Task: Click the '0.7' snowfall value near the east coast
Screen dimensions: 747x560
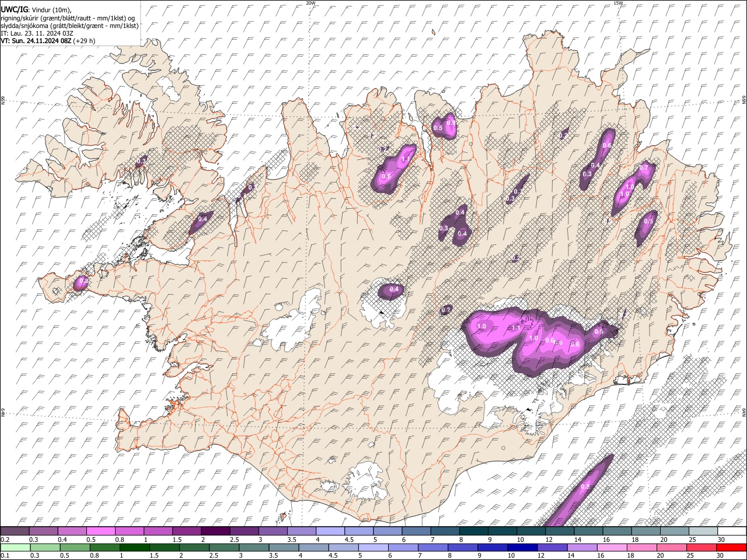Action: [x=644, y=167]
